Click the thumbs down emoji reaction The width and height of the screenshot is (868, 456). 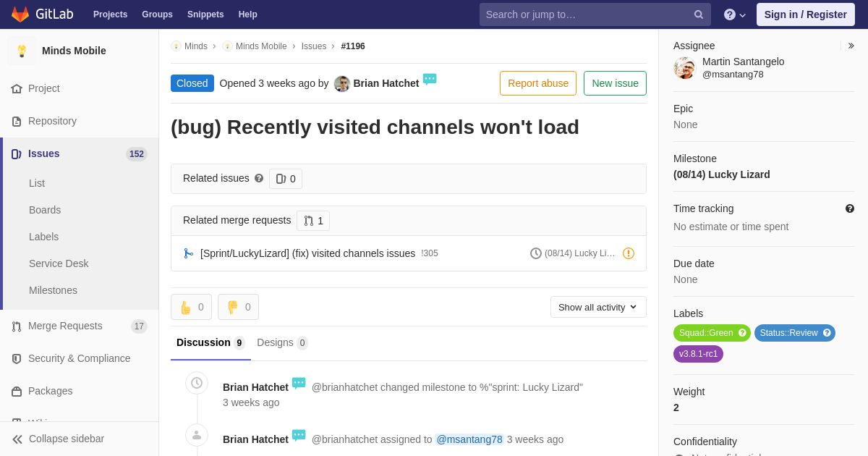pyautogui.click(x=238, y=307)
